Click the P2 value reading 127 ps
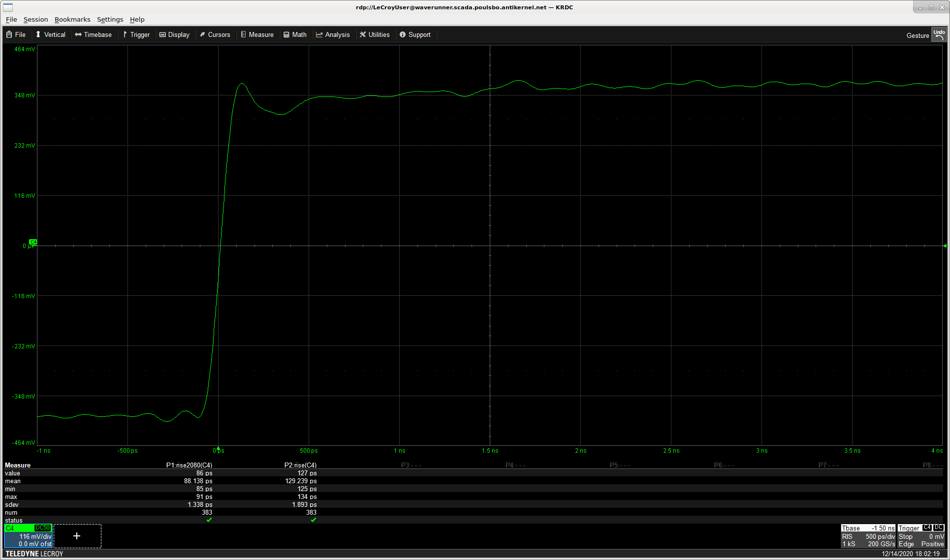The width and height of the screenshot is (950, 560). (307, 473)
